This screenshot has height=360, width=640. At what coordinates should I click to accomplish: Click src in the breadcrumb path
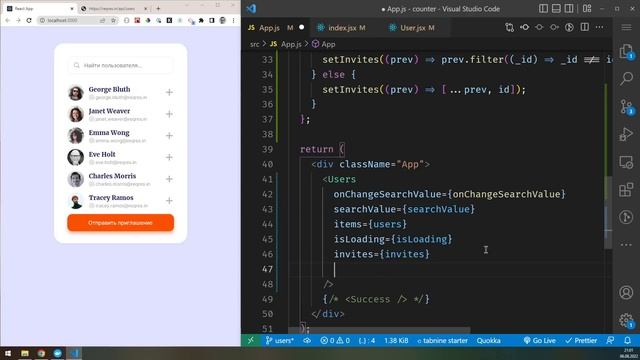(x=255, y=44)
